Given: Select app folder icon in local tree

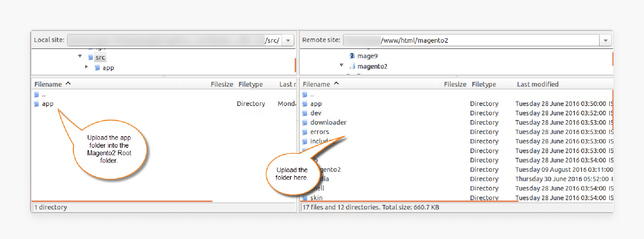Looking at the screenshot, I should [x=97, y=68].
